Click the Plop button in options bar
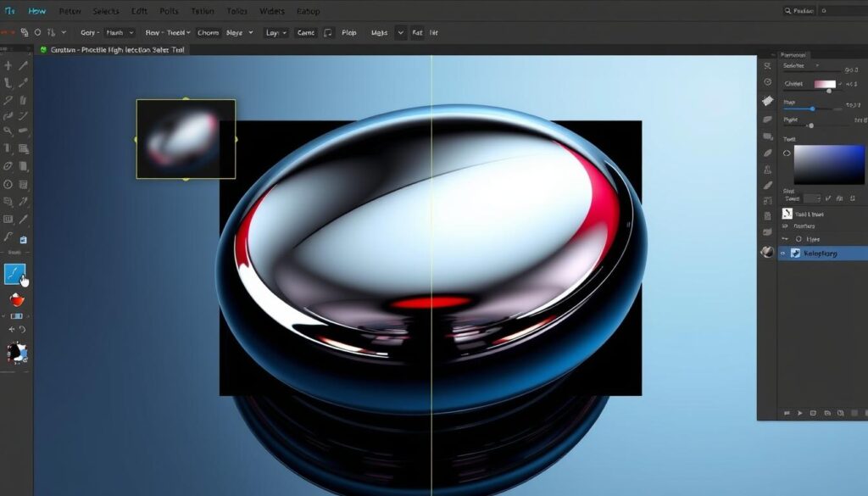 pyautogui.click(x=348, y=32)
